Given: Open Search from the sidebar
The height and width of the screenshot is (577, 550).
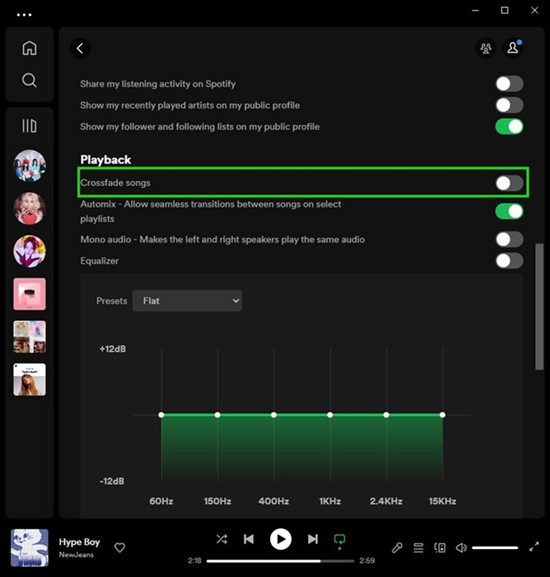Looking at the screenshot, I should [x=29, y=80].
